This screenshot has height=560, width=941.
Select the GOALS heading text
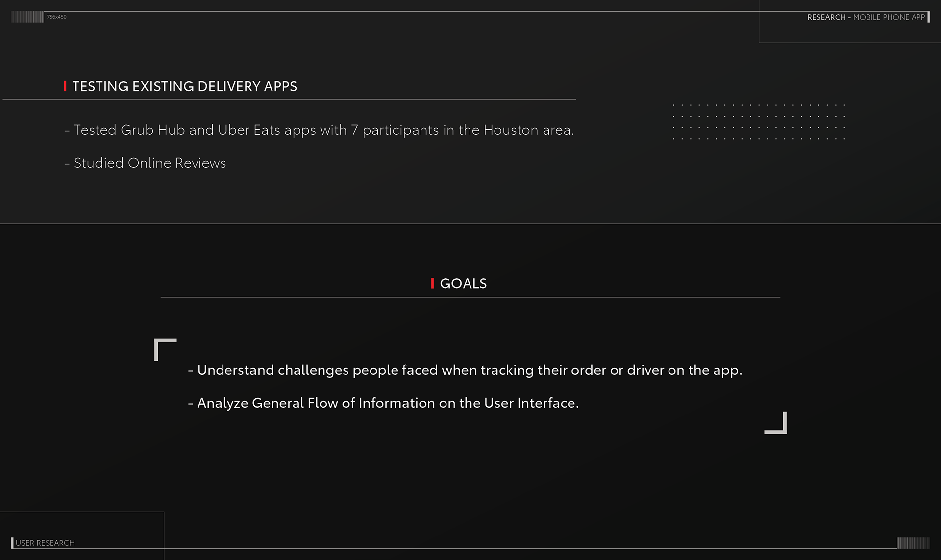pos(463,283)
